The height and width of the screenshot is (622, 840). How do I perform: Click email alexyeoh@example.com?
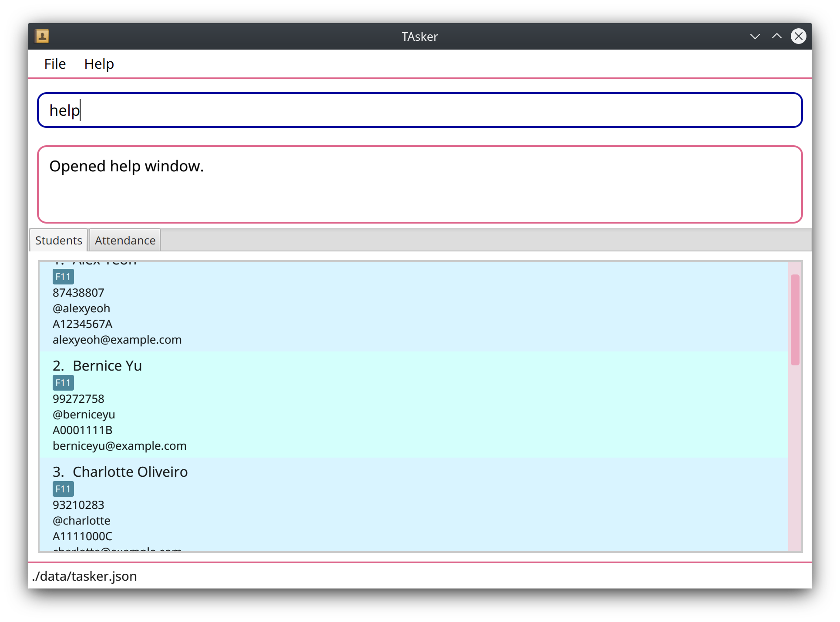[x=117, y=340]
